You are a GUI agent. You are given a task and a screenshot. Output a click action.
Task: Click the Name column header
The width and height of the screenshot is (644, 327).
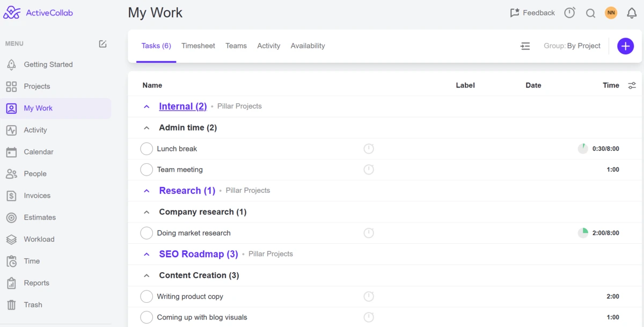152,85
